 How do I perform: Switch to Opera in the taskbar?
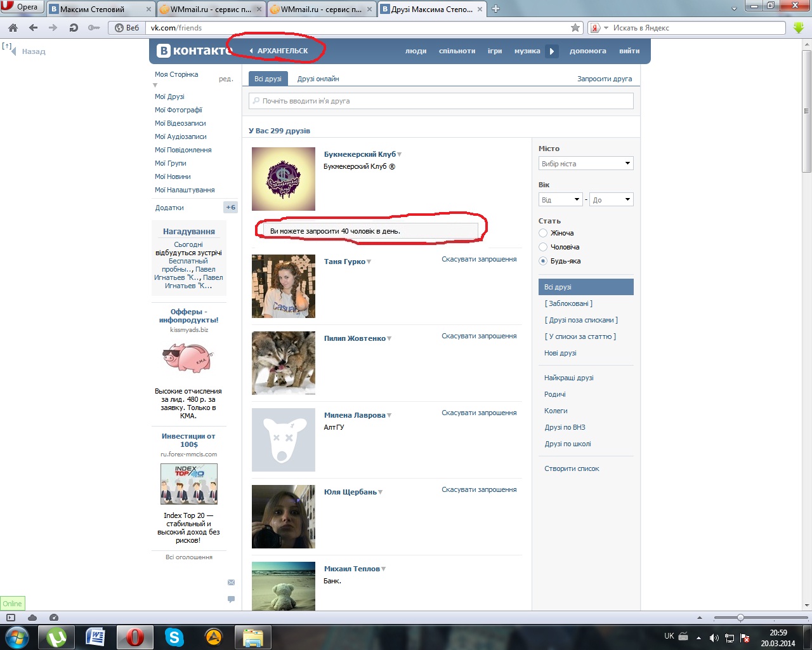coord(134,637)
